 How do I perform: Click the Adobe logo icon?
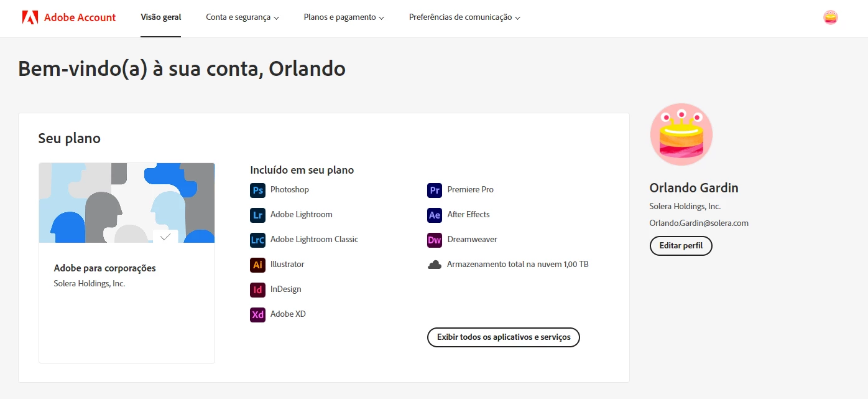click(30, 17)
